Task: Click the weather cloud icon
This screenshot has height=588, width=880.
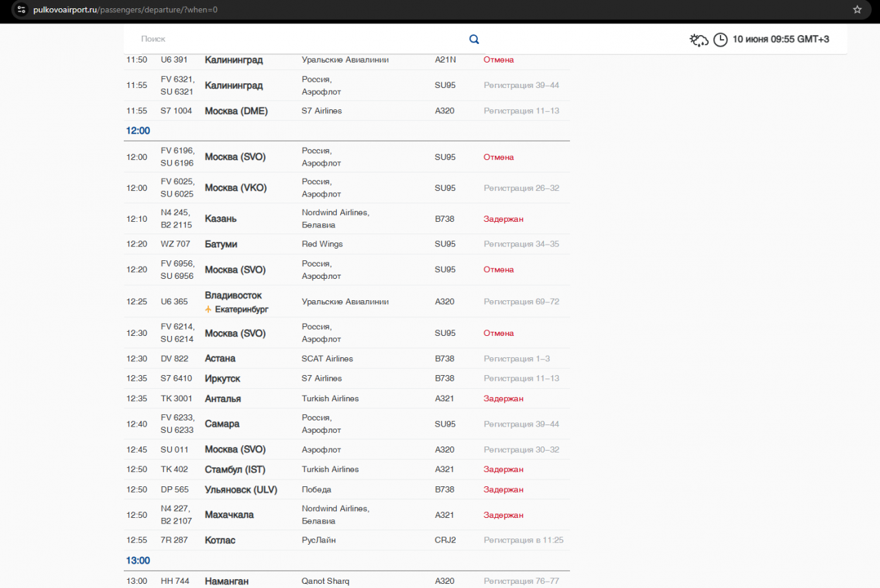Action: [699, 40]
